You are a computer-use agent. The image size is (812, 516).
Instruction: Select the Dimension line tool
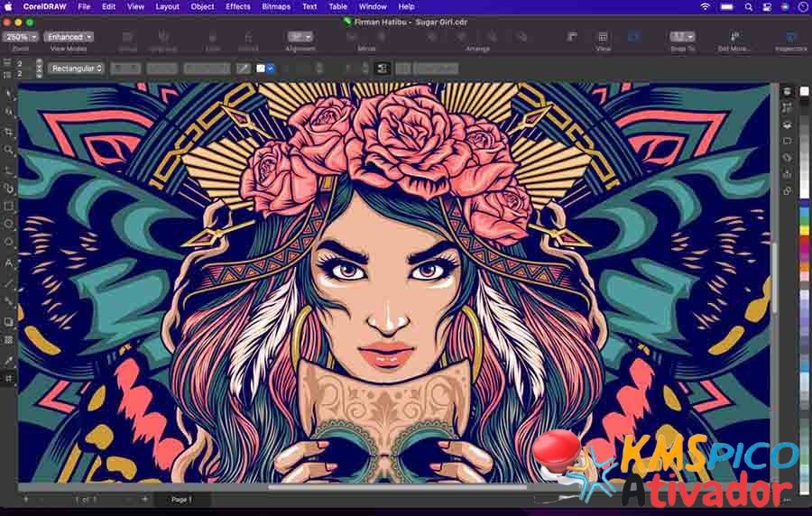point(9,283)
